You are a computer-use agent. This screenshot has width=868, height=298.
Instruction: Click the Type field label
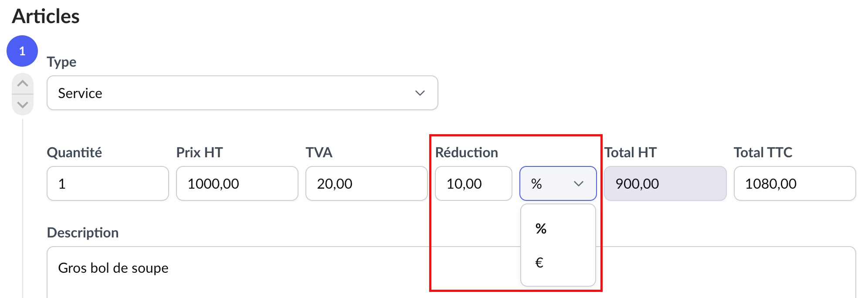(x=61, y=62)
